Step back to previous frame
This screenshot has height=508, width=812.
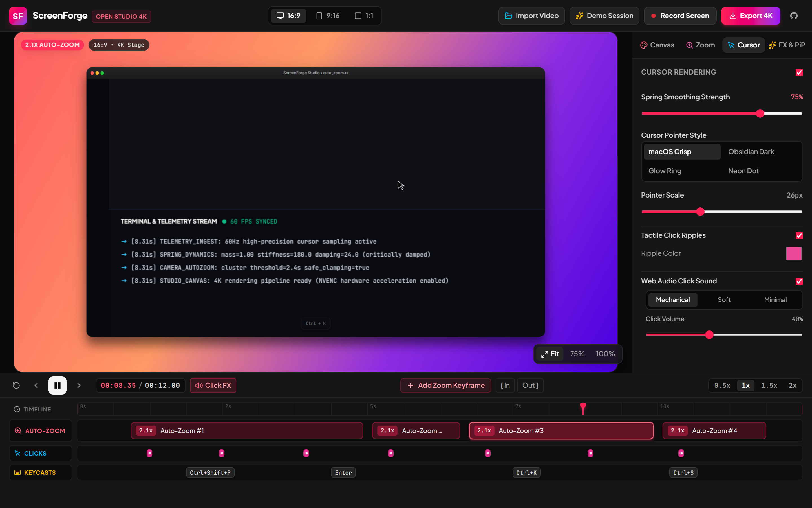36,385
